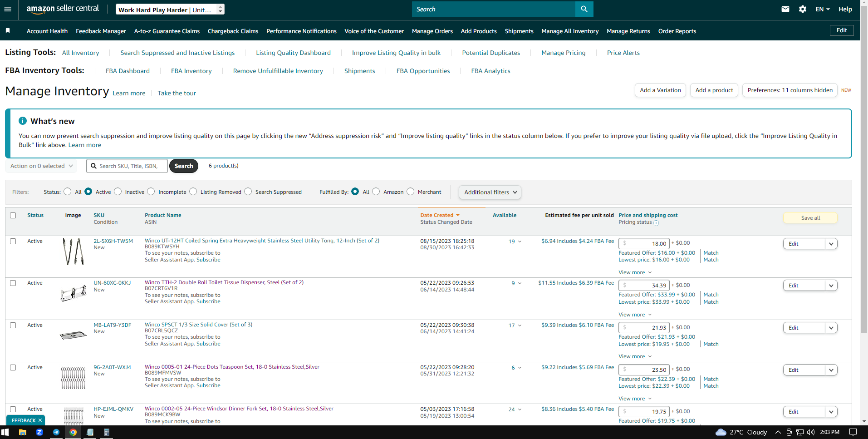
Task: Open Manage Orders menu item
Action: click(x=432, y=31)
